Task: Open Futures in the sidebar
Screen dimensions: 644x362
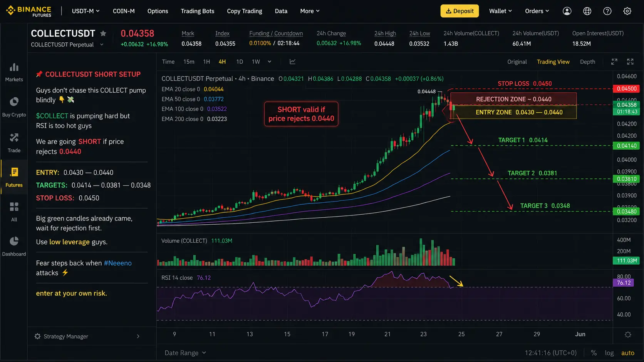Action: pos(14,177)
